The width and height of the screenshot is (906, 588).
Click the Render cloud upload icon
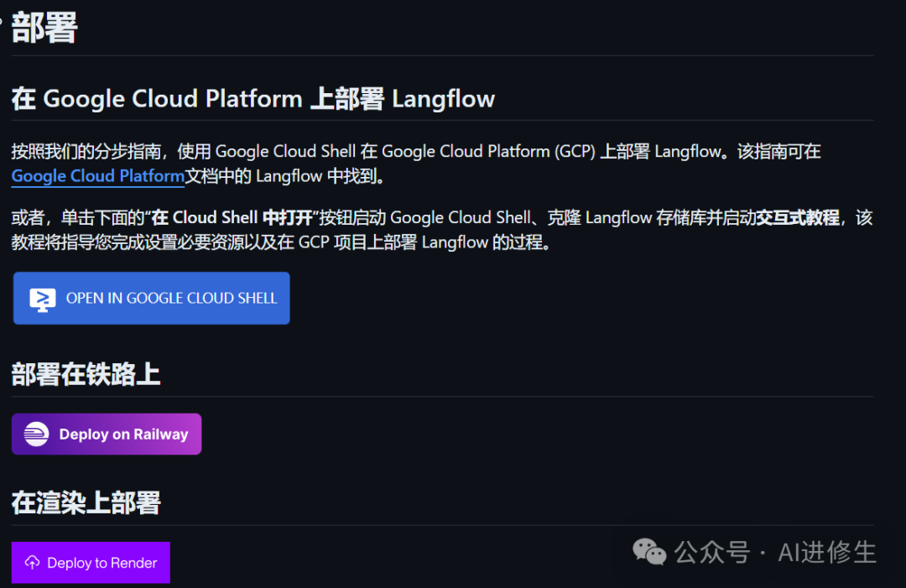point(33,563)
